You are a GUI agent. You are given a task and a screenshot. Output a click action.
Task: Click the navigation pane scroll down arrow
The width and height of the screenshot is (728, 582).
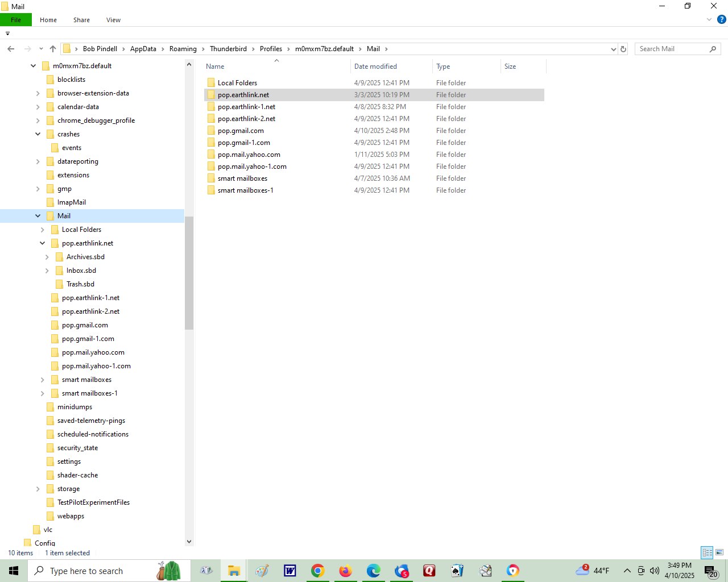[x=189, y=542]
